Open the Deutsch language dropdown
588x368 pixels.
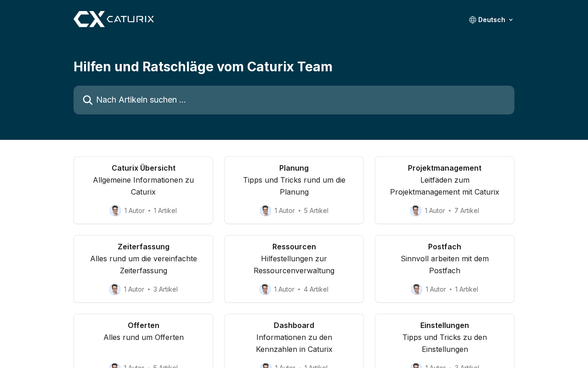pos(492,20)
